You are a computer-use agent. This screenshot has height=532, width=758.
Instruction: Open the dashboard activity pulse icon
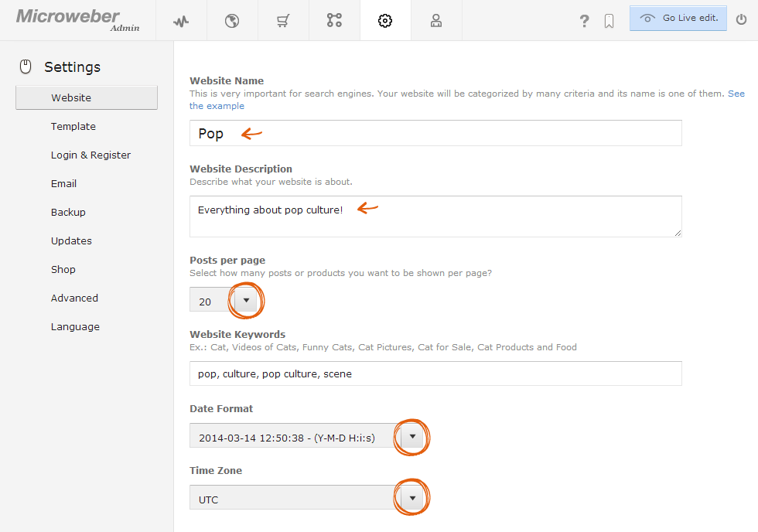pos(181,21)
